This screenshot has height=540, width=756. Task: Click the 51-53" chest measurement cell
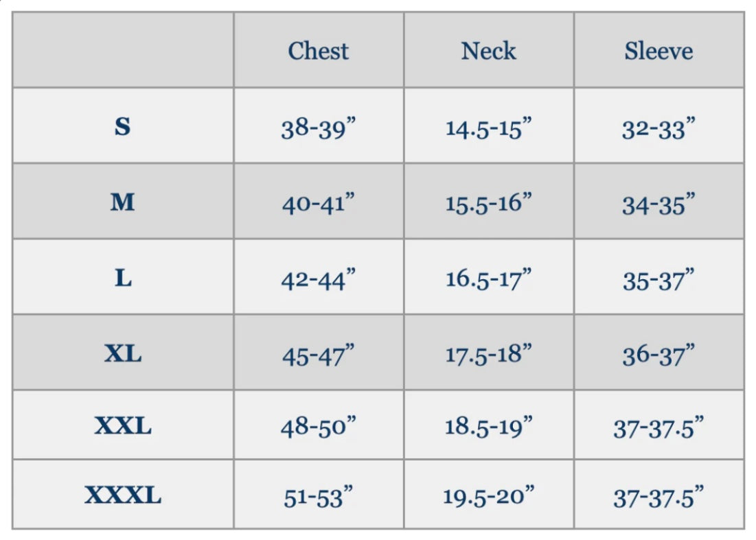318,496
